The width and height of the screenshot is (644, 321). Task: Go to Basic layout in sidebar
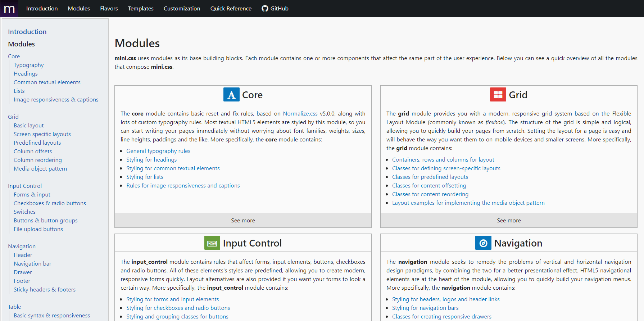(x=29, y=126)
